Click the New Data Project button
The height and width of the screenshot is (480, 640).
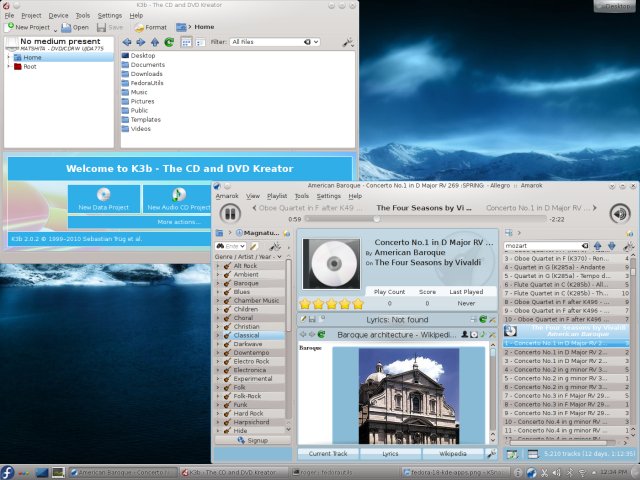pos(103,200)
